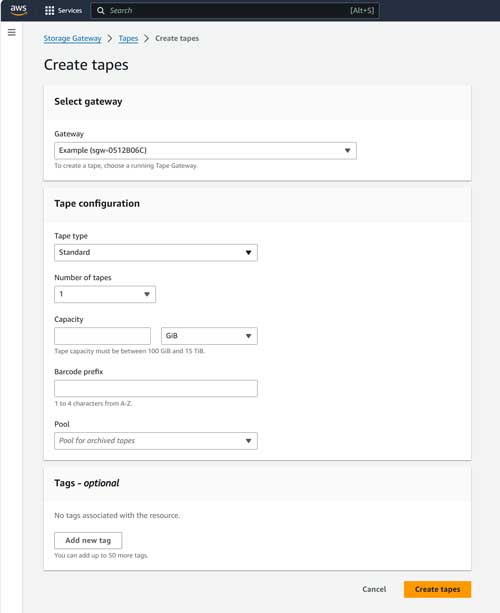Open the Number of tapes dropdown

(105, 294)
